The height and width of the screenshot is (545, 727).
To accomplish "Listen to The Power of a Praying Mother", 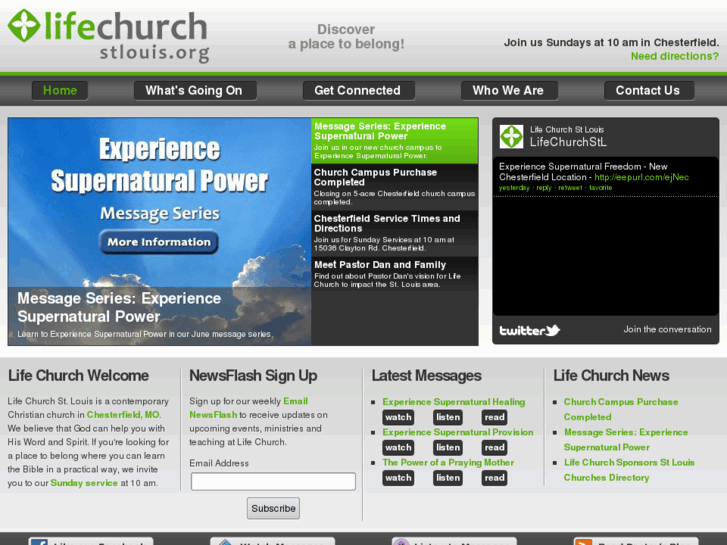I will pyautogui.click(x=448, y=478).
